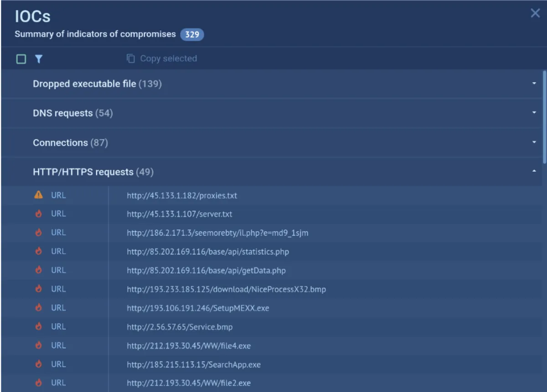Click flame icon beside SearchApp.exe URL
This screenshot has width=547, height=392.
click(39, 364)
